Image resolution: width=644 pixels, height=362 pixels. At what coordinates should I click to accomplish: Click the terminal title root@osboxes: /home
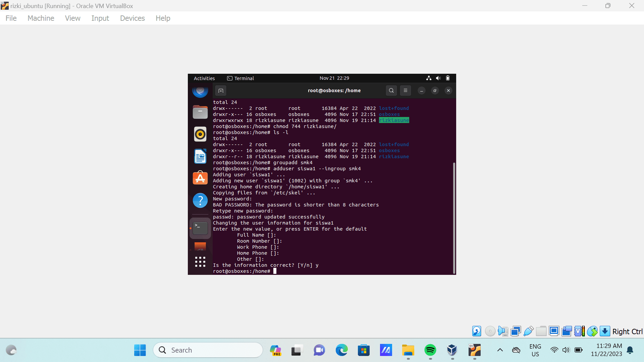(x=334, y=90)
